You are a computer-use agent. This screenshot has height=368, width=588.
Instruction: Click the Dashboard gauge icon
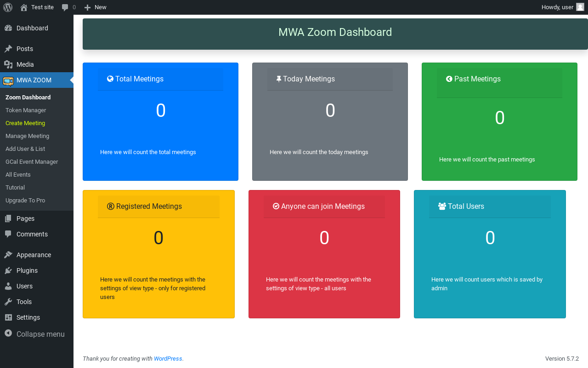click(8, 28)
